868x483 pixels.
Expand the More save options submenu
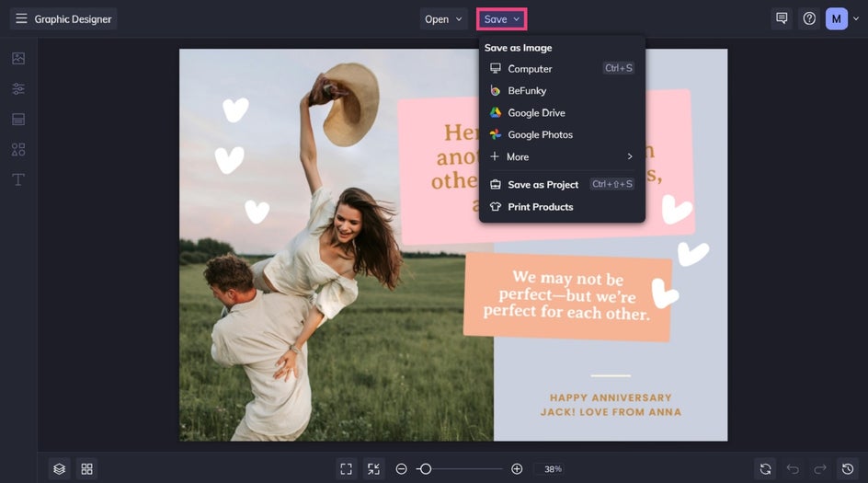click(x=562, y=156)
